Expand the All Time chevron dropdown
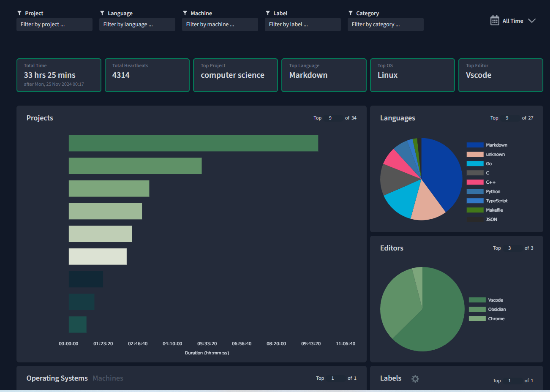Image resolution: width=550 pixels, height=392 pixels. [x=532, y=21]
